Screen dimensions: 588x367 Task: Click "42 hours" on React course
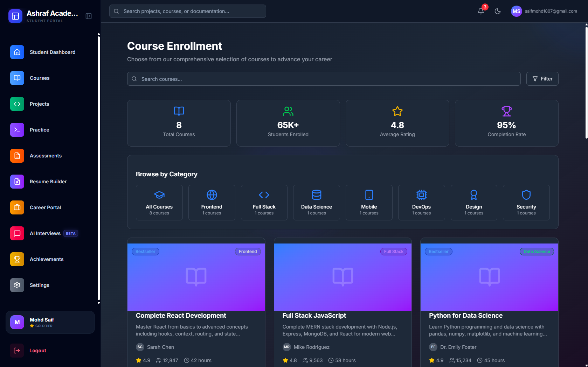click(201, 360)
